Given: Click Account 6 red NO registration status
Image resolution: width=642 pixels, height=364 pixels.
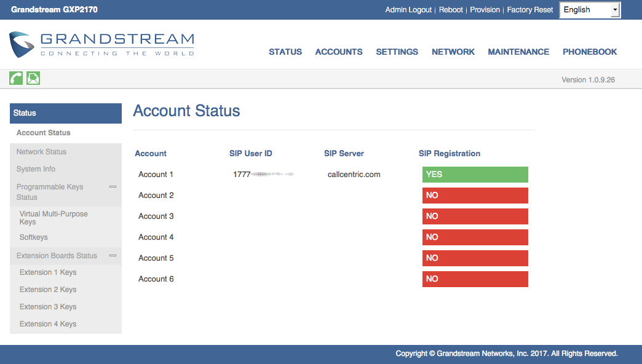Looking at the screenshot, I should coord(475,279).
